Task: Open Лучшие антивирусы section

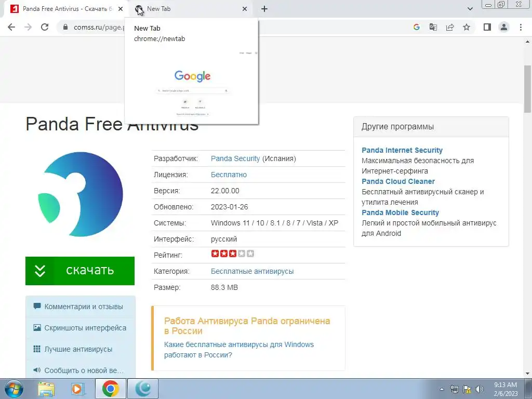Action: (81, 349)
